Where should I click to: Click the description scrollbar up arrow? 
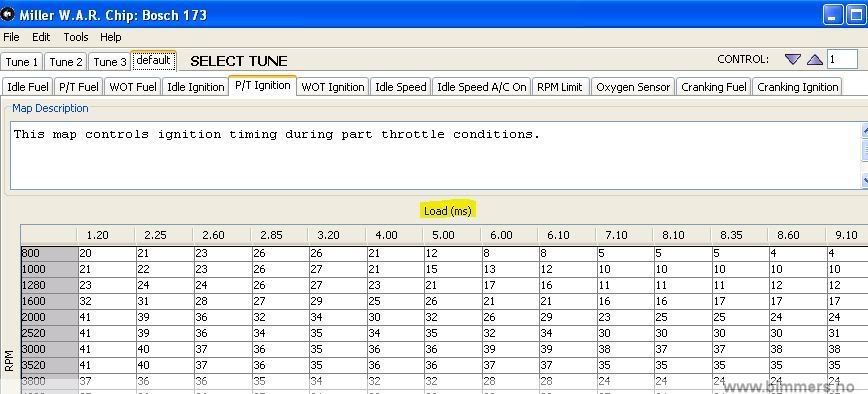pos(865,130)
